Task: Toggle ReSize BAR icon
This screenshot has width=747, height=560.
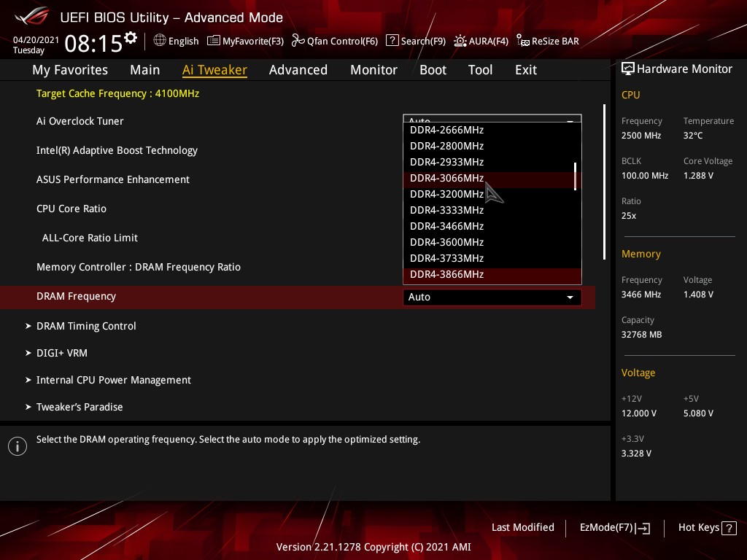Action: tap(522, 41)
